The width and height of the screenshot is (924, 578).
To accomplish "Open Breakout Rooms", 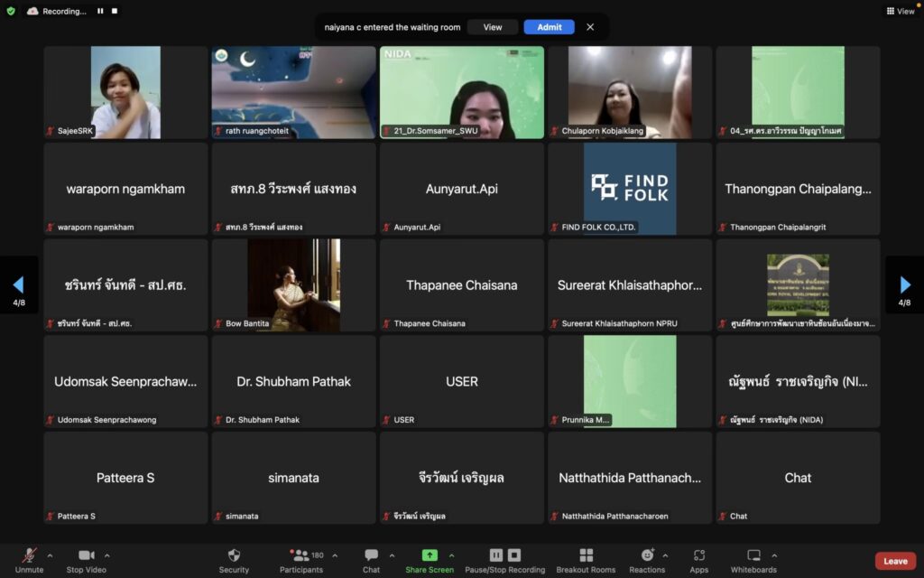I will pos(586,555).
